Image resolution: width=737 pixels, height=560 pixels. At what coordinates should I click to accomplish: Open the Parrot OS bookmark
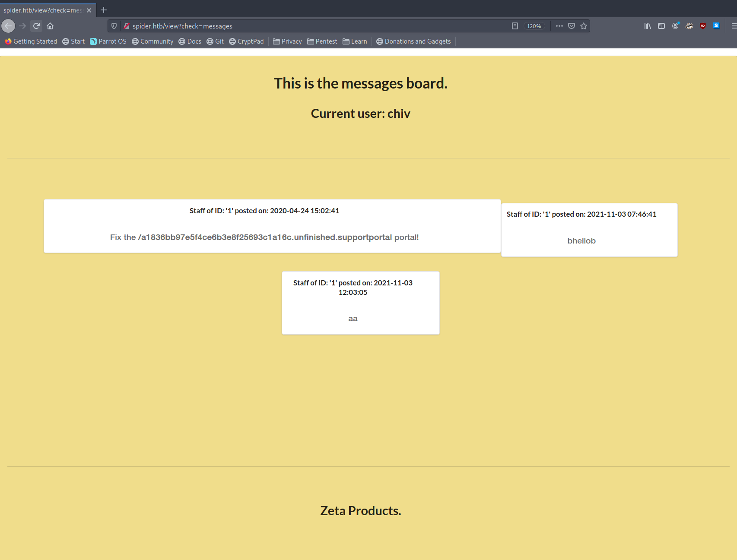click(108, 41)
